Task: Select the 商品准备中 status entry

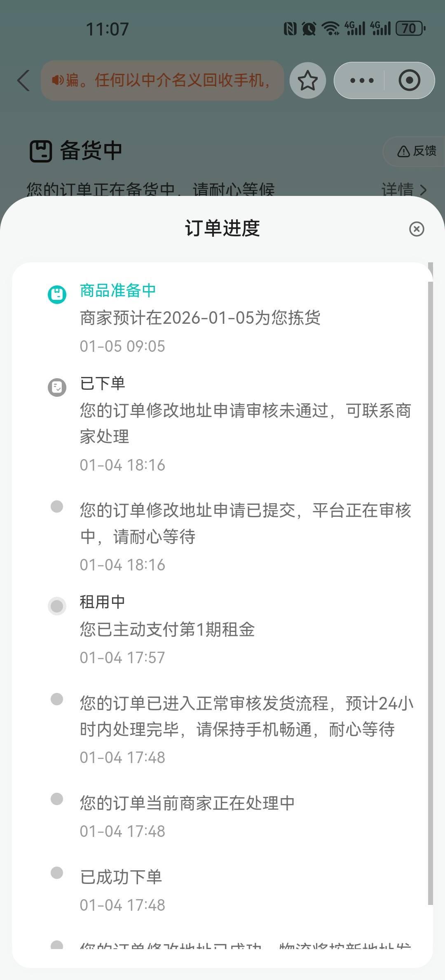Action: (118, 291)
